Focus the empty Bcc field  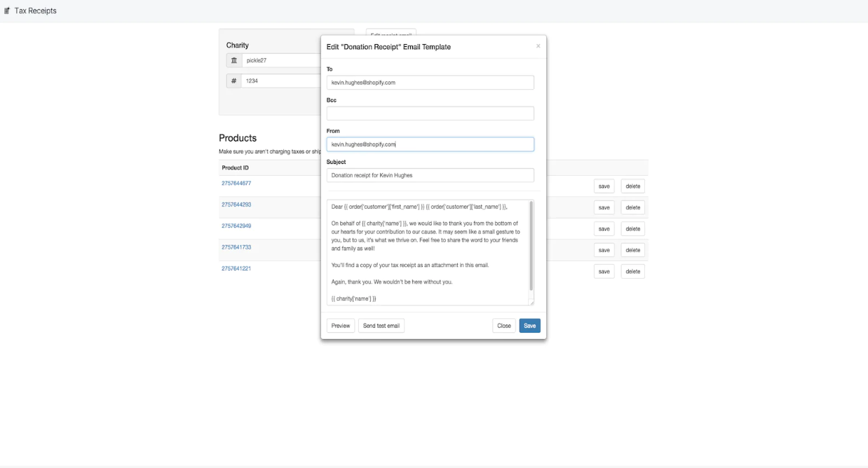pyautogui.click(x=430, y=113)
